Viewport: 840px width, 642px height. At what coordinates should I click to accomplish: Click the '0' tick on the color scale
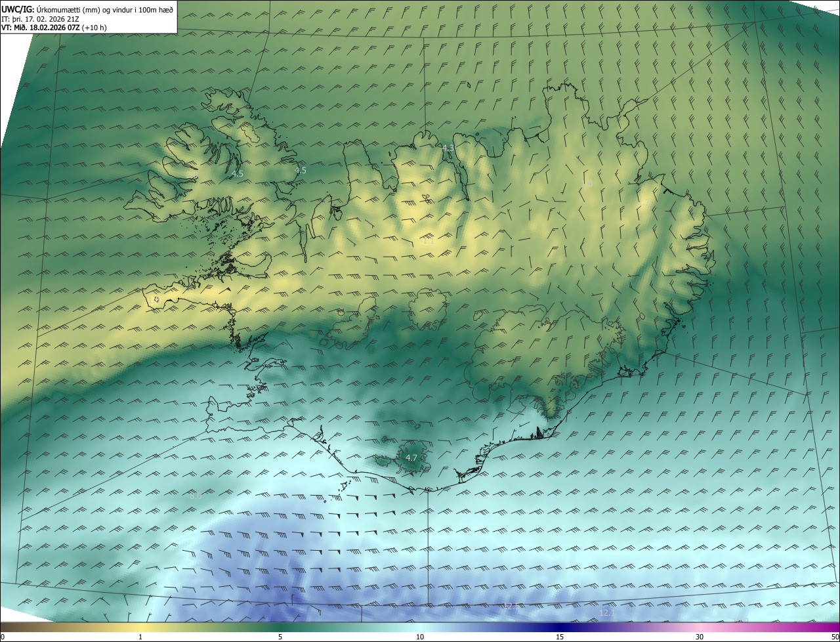click(3, 637)
